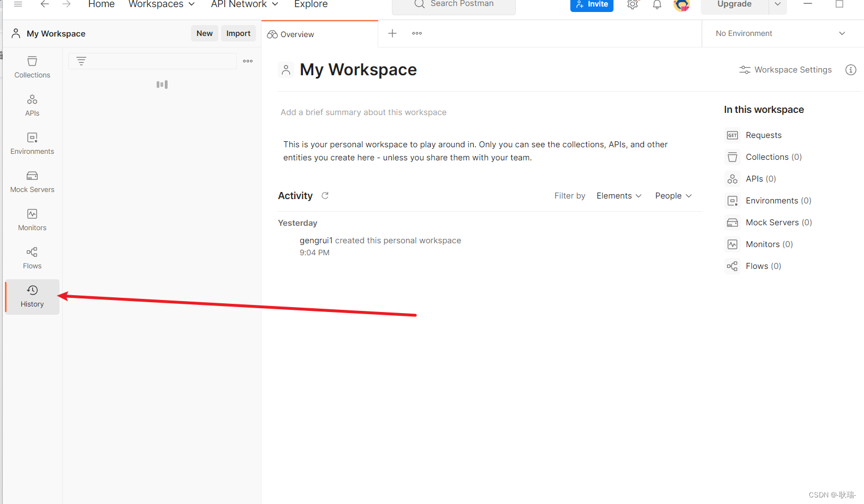Image resolution: width=864 pixels, height=504 pixels.
Task: Open the sidebar three-dot options
Action: pyautogui.click(x=248, y=61)
